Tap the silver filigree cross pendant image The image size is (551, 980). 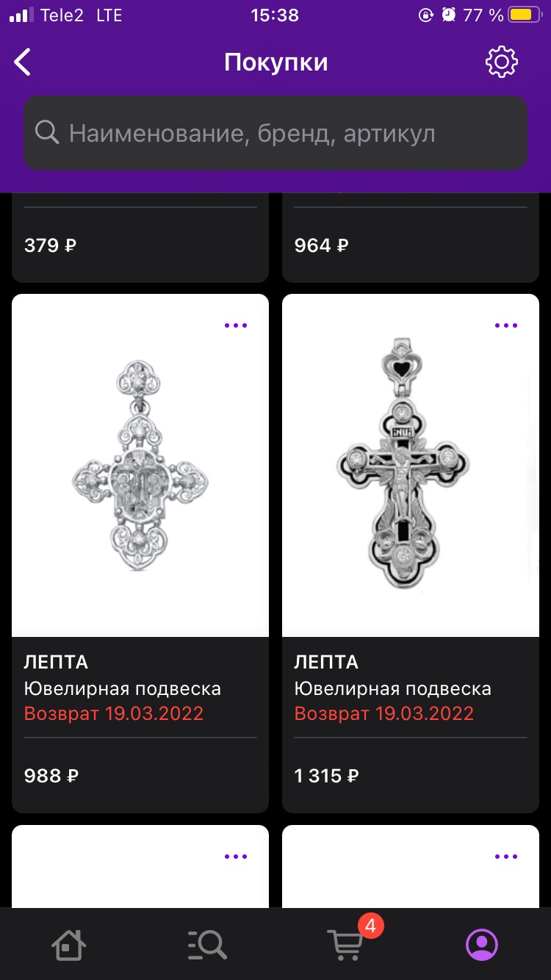click(x=140, y=465)
